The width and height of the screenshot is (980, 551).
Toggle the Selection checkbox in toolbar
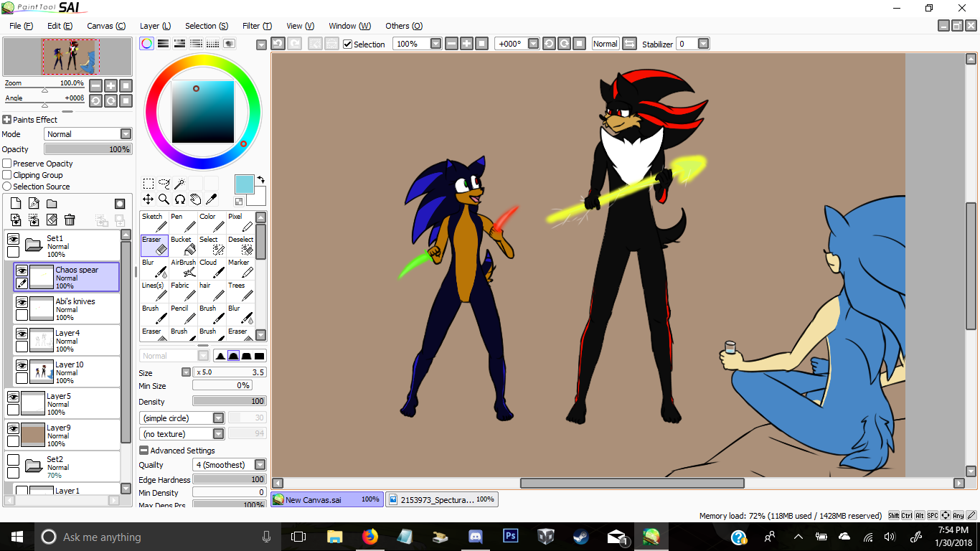(348, 44)
